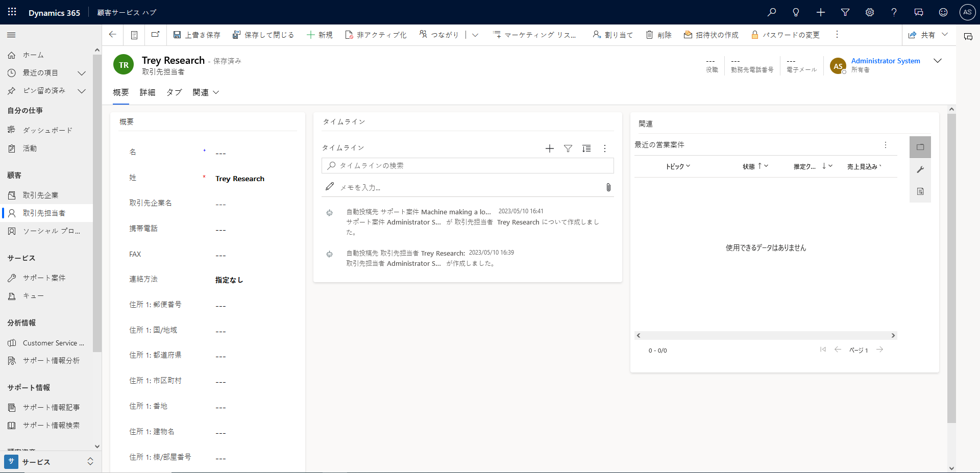Screen dimensions: 980x473
Task: Open the advanced find funnel icon in the top bar
Action: 845,12
